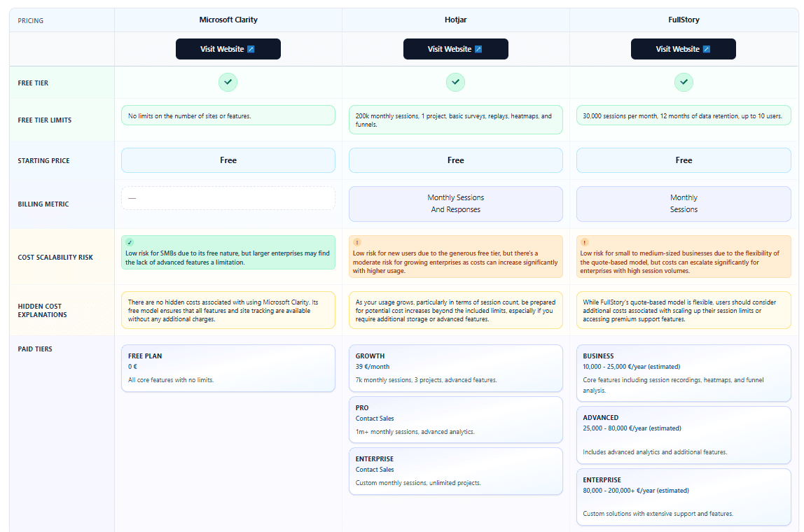This screenshot has height=532, width=804.
Task: Select the FullStory ENTERPRISE tier heading
Action: point(602,480)
